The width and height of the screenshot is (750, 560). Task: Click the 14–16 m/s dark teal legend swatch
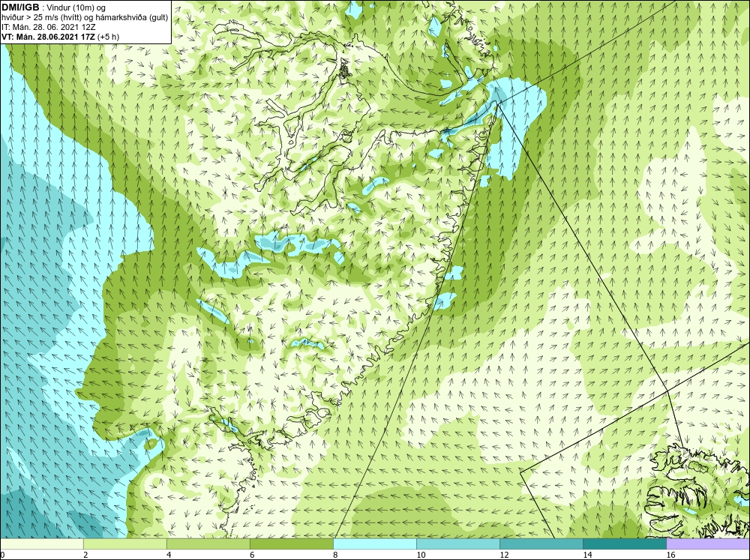point(625,544)
